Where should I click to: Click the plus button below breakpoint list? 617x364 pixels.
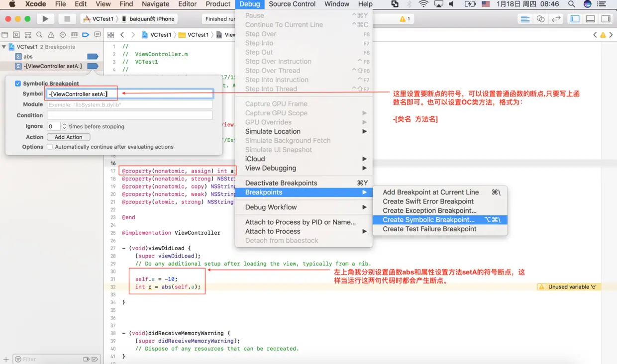tap(6, 359)
